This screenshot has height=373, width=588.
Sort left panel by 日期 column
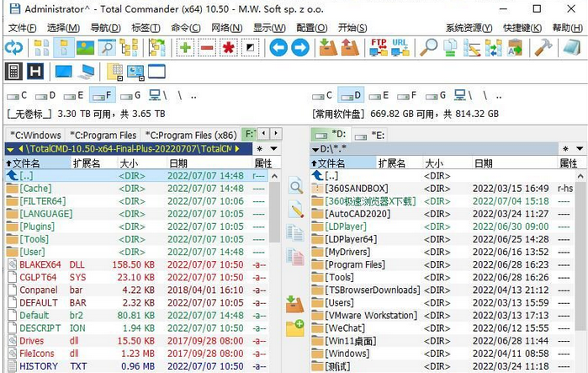tap(209, 163)
